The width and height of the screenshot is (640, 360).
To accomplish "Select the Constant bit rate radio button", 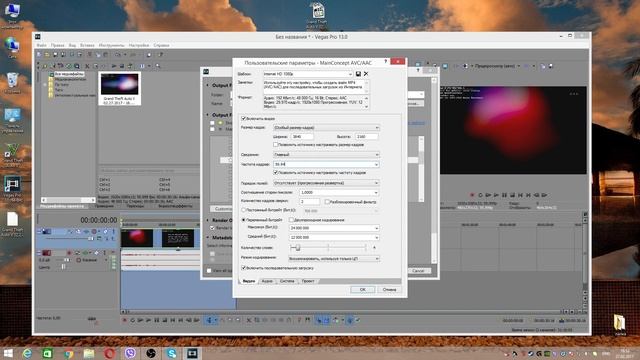I will point(244,210).
